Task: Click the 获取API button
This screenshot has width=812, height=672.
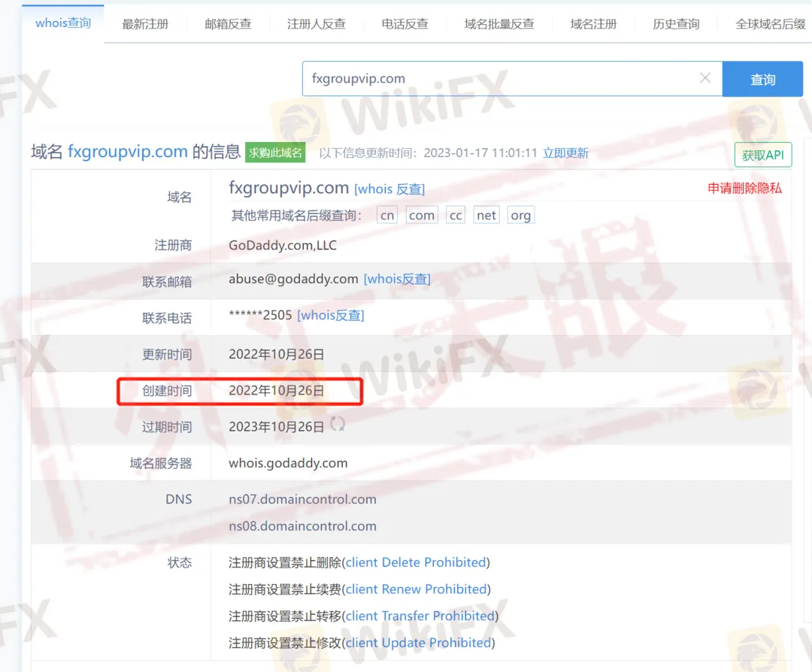Action: tap(763, 155)
